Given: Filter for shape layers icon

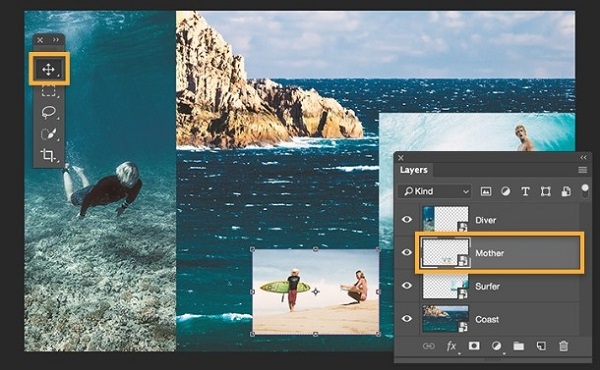Looking at the screenshot, I should pyautogui.click(x=545, y=191).
